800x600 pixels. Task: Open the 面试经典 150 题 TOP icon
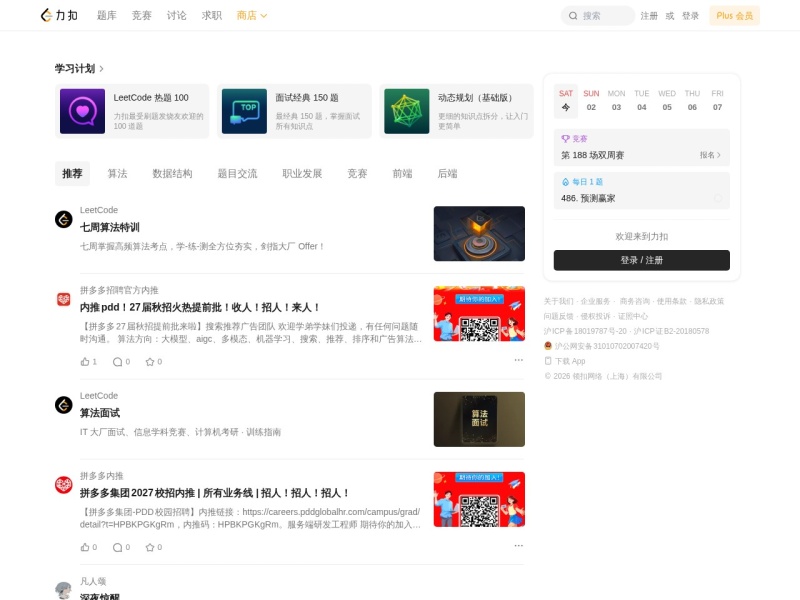coord(244,111)
